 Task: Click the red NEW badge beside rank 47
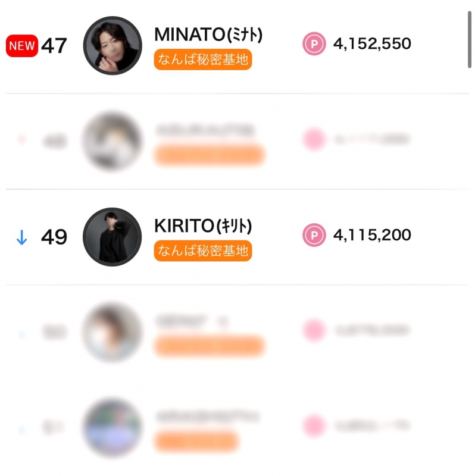[x=22, y=46]
